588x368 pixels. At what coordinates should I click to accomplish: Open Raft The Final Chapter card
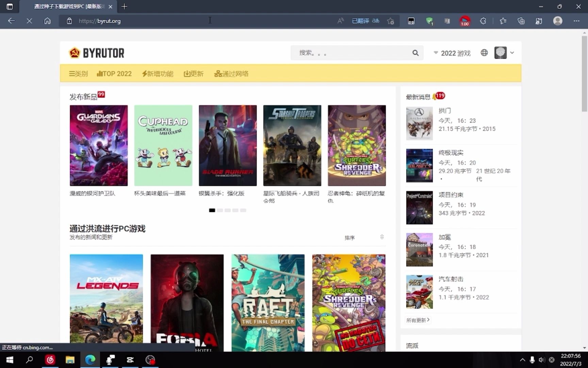[268, 303]
